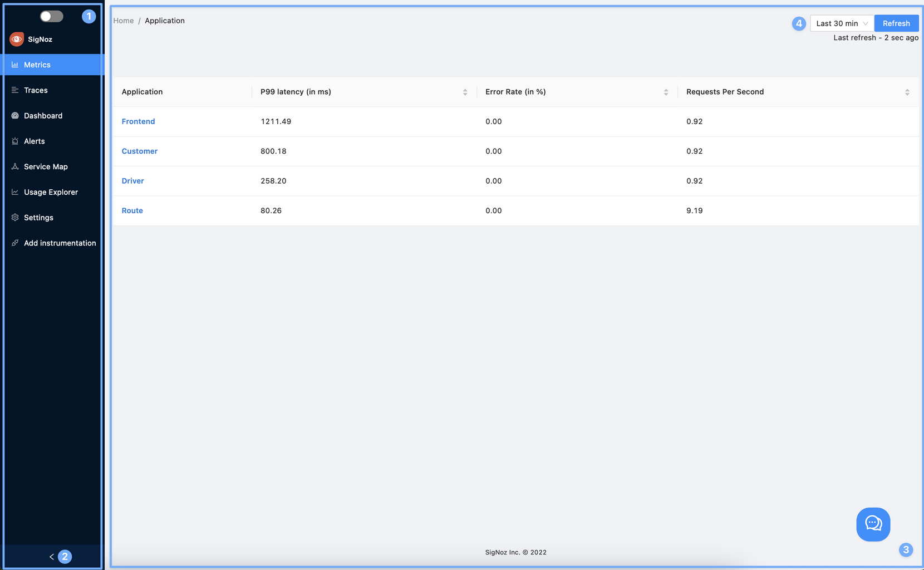Click Driver latency value 258.20
Screen dimensions: 924x570
click(273, 181)
